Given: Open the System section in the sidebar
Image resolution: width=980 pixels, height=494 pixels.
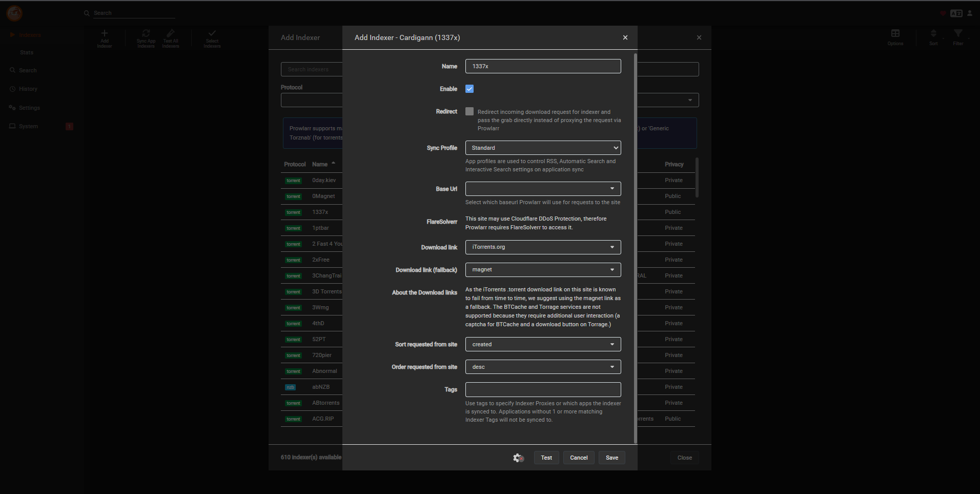Looking at the screenshot, I should (x=28, y=126).
